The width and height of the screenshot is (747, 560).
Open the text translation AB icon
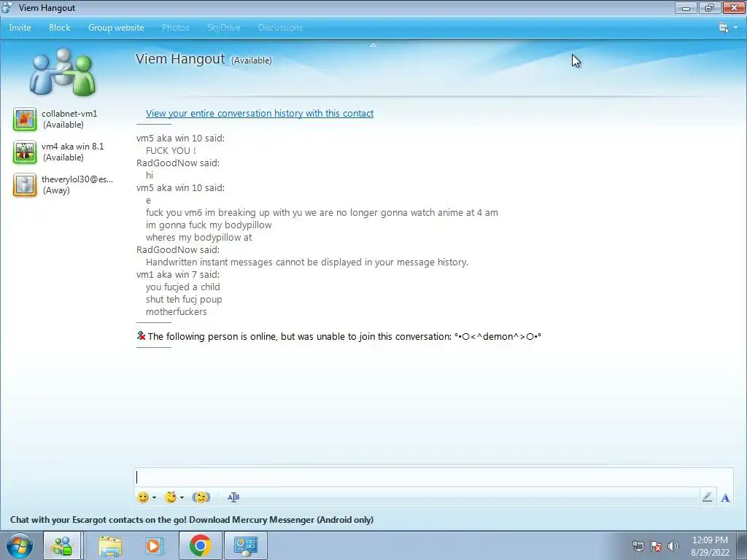point(233,497)
